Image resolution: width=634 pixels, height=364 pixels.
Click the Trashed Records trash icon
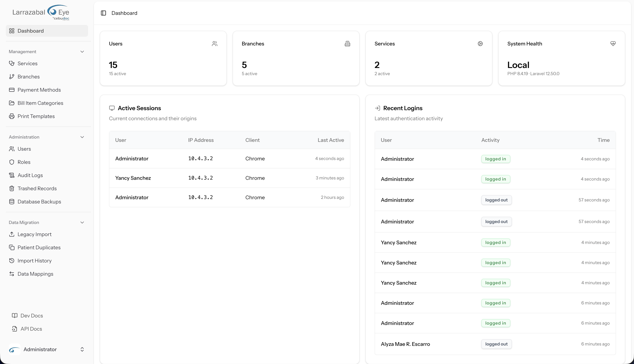[12, 188]
